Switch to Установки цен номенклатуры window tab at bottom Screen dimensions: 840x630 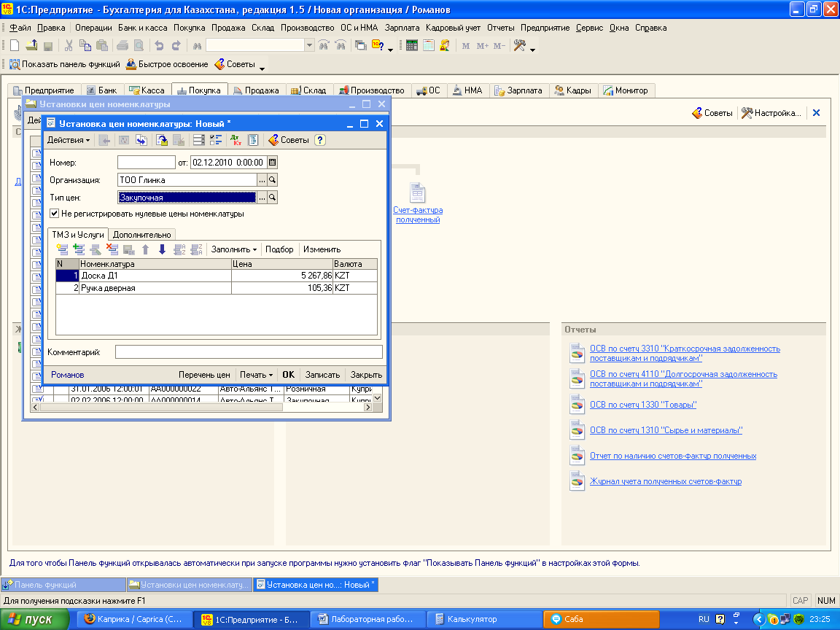pyautogui.click(x=189, y=585)
